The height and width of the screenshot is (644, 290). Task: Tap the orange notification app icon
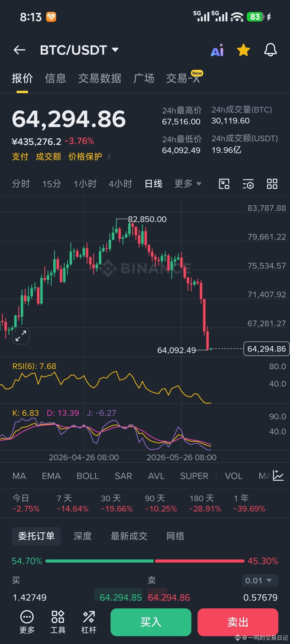51,17
